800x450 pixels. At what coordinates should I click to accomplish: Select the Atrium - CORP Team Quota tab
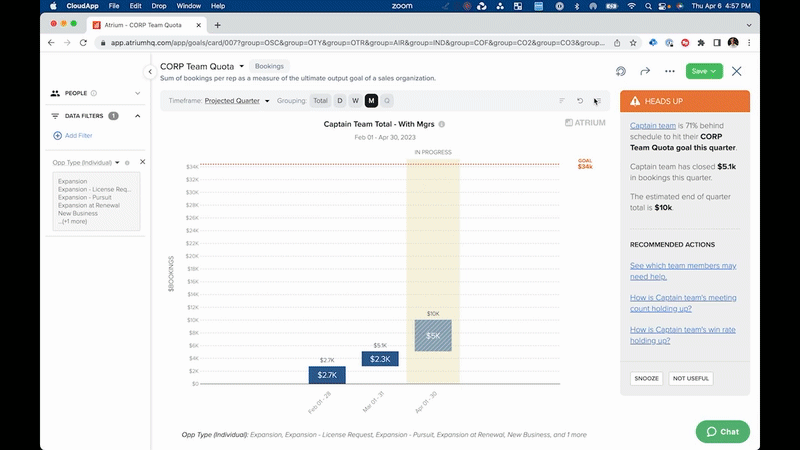[x=145, y=25]
